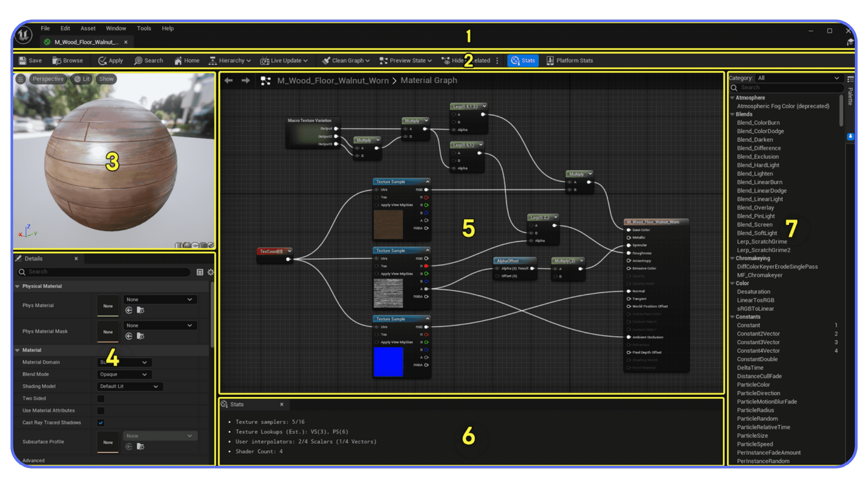This screenshot has height=488, width=868.
Task: Open the toolbar overflow options (three dots)
Action: (497, 61)
